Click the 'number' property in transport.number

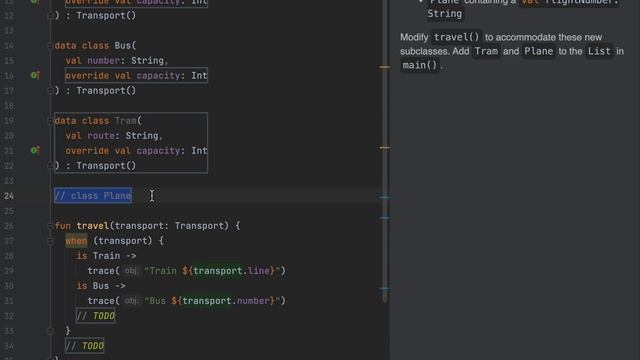[253, 301]
